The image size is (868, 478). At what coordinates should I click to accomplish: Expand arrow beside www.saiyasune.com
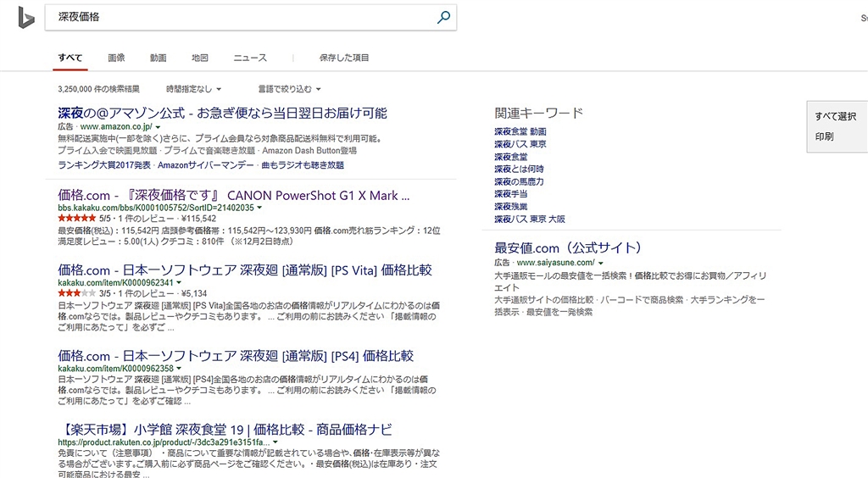601,264
